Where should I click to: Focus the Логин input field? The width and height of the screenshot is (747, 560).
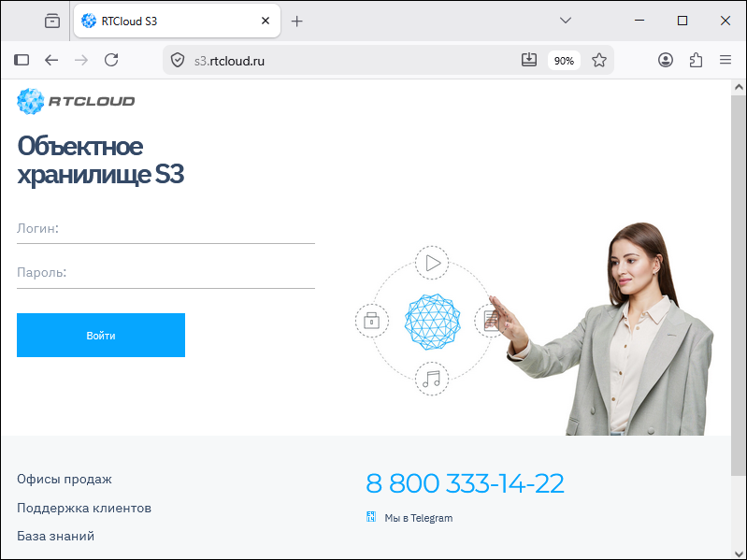point(165,229)
